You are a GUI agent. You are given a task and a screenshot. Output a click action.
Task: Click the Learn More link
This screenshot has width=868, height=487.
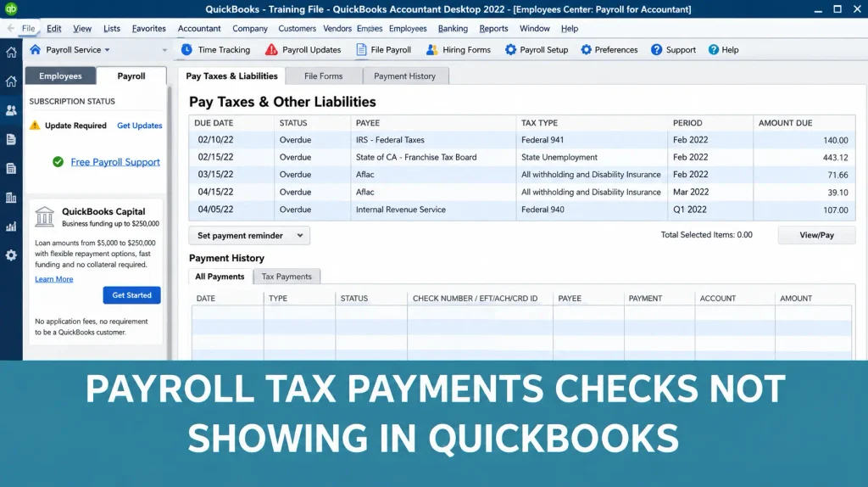(53, 279)
